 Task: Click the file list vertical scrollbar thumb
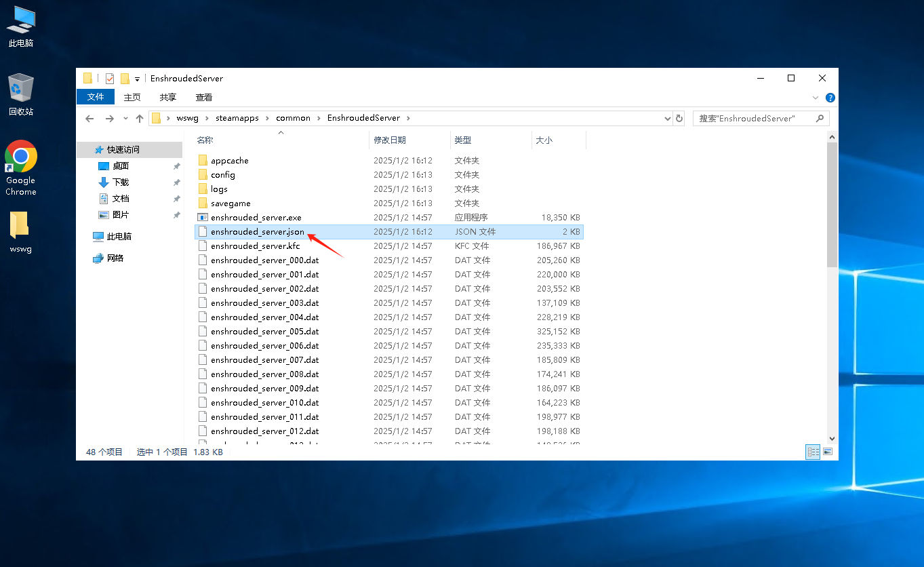click(832, 205)
